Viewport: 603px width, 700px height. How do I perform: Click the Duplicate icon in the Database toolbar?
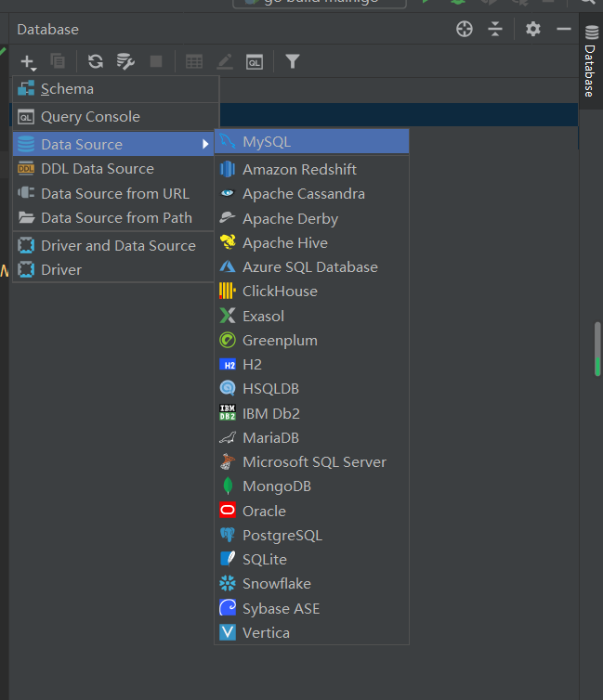tap(58, 60)
